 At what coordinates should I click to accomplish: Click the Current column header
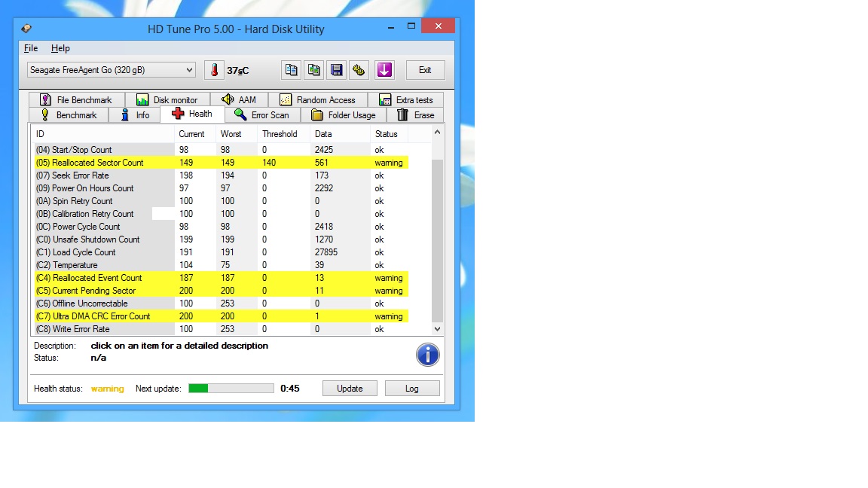[x=195, y=134]
